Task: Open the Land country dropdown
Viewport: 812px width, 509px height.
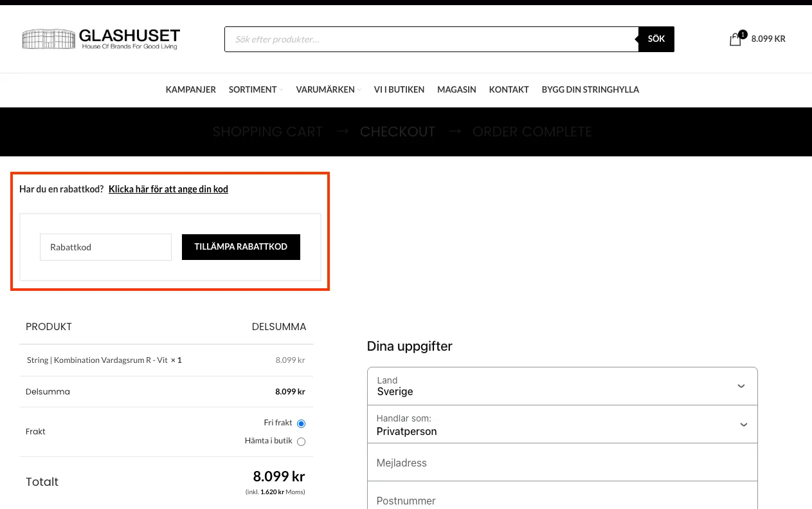Action: (562, 386)
